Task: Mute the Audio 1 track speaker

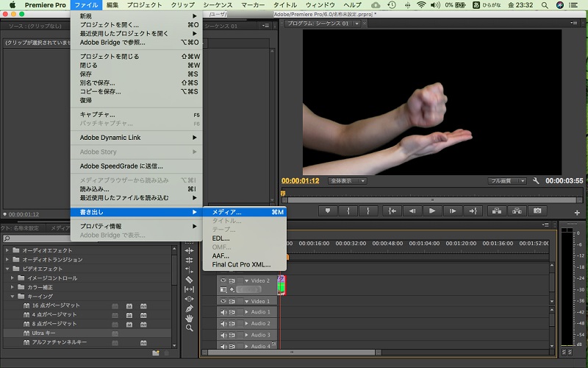Action: (223, 312)
